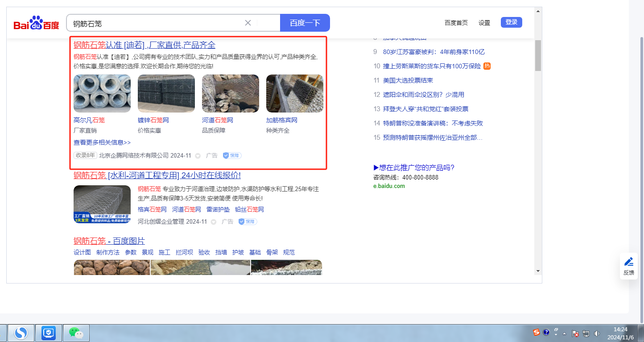
Task: Select the 验收 image category
Action: point(204,252)
